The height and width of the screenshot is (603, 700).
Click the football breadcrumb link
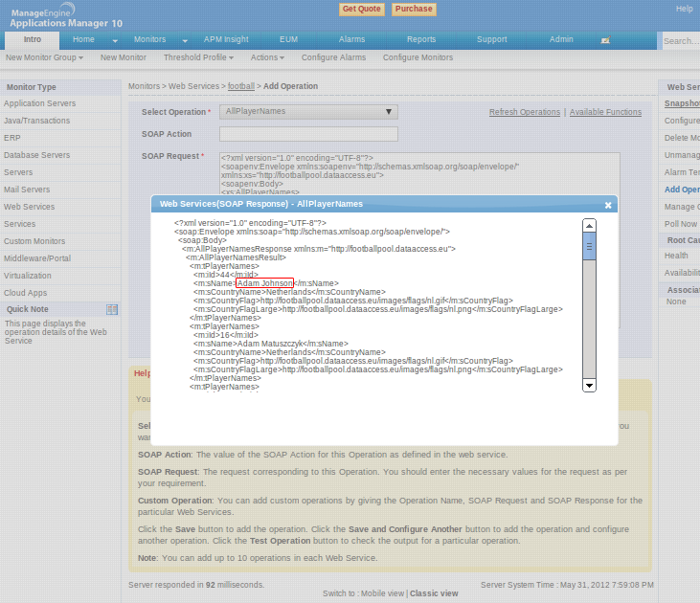pos(241,86)
